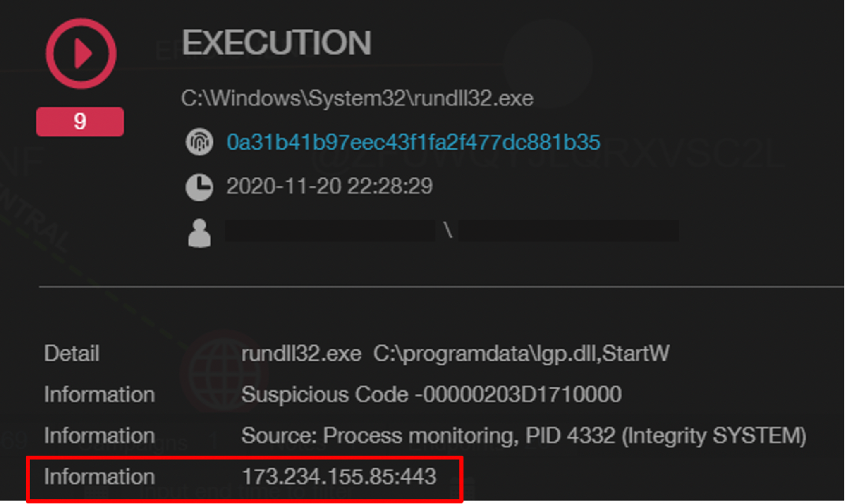847x504 pixels.
Task: Click the Suspicious Code -00000203D1710000 value
Action: [x=431, y=394]
